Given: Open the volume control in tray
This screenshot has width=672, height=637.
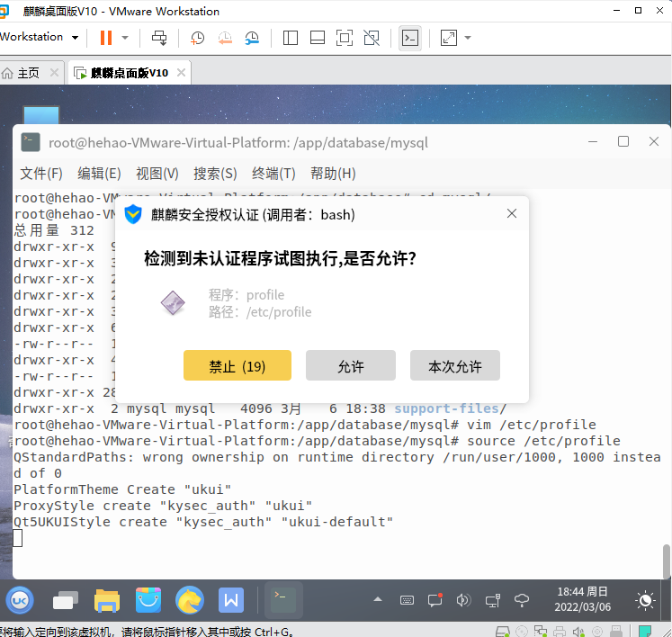Looking at the screenshot, I should click(x=463, y=600).
